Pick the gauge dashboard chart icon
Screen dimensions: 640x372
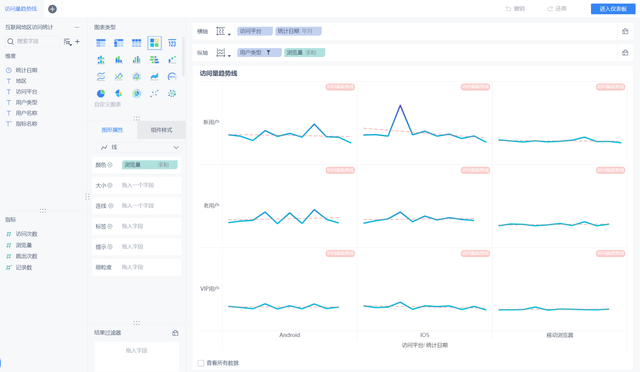point(172,76)
